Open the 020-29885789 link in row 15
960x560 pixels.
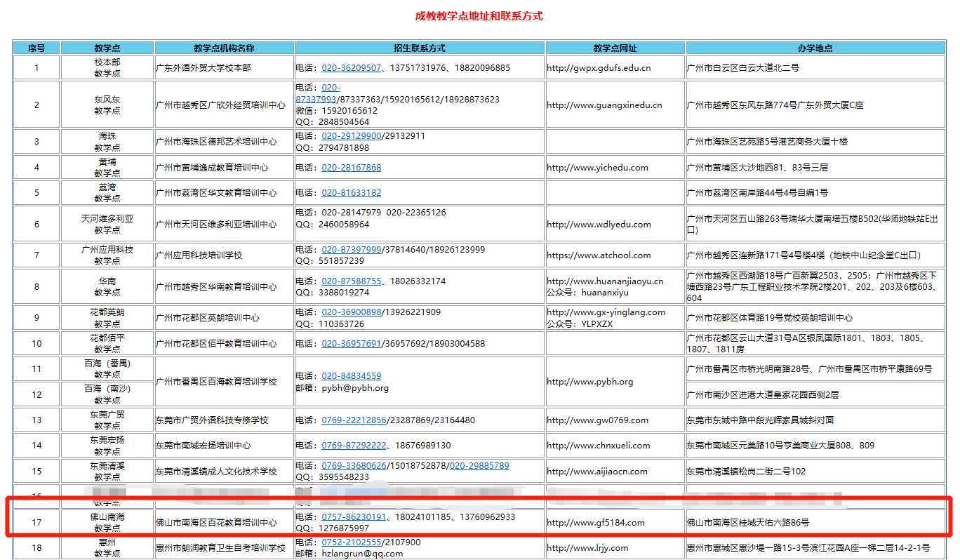pyautogui.click(x=479, y=466)
